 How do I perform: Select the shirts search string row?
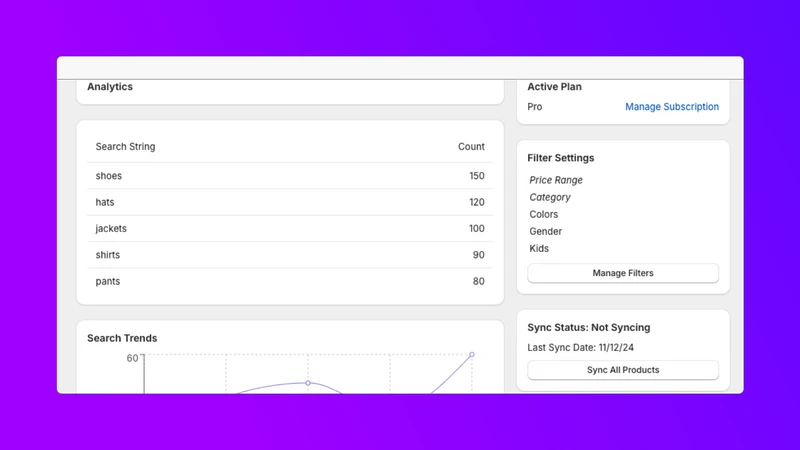(x=290, y=255)
